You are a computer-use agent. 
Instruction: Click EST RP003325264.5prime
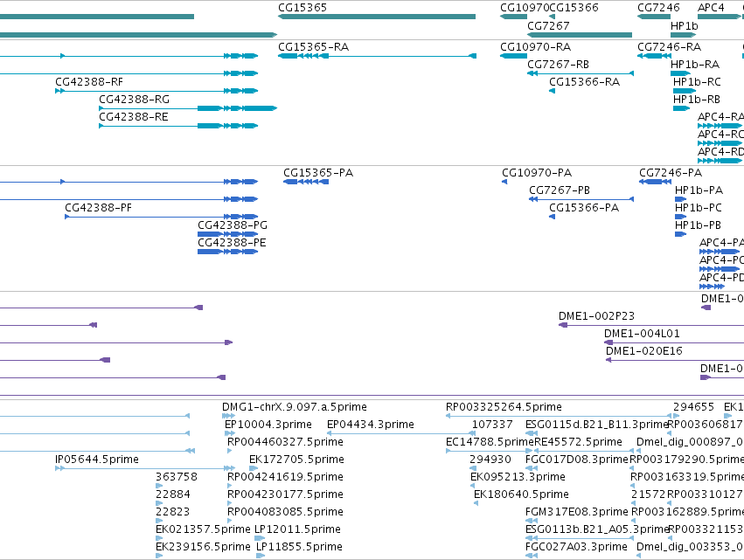(504, 407)
